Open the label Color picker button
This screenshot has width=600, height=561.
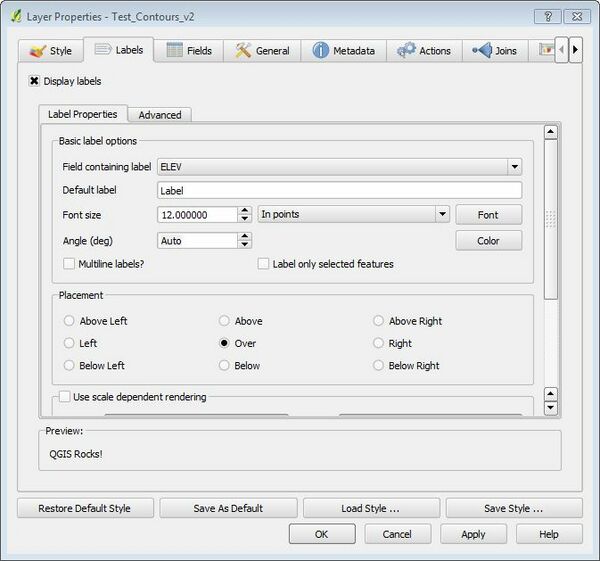pos(488,240)
